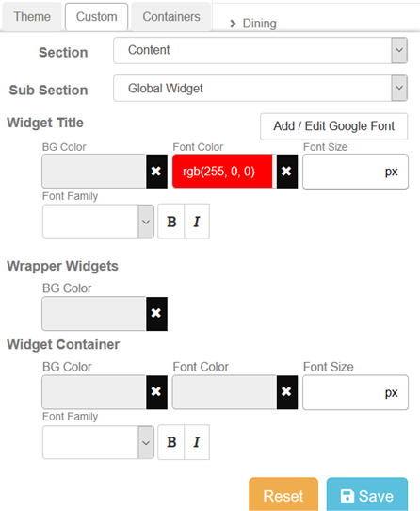420x511 pixels.
Task: Switch to the Theme tab
Action: 32,17
